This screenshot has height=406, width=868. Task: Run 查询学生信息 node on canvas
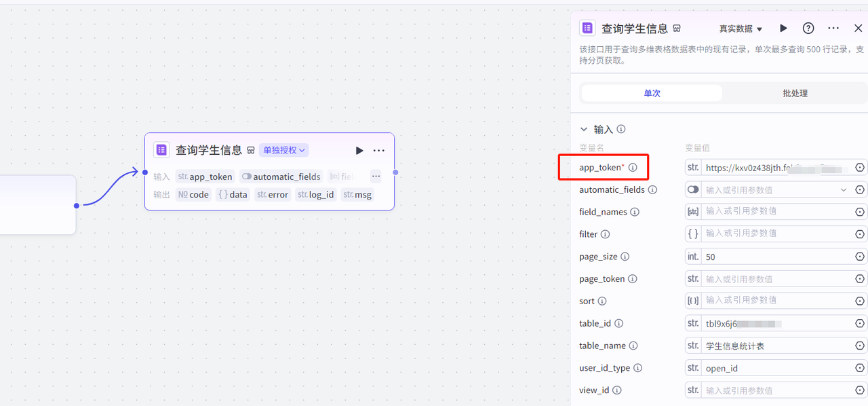359,150
